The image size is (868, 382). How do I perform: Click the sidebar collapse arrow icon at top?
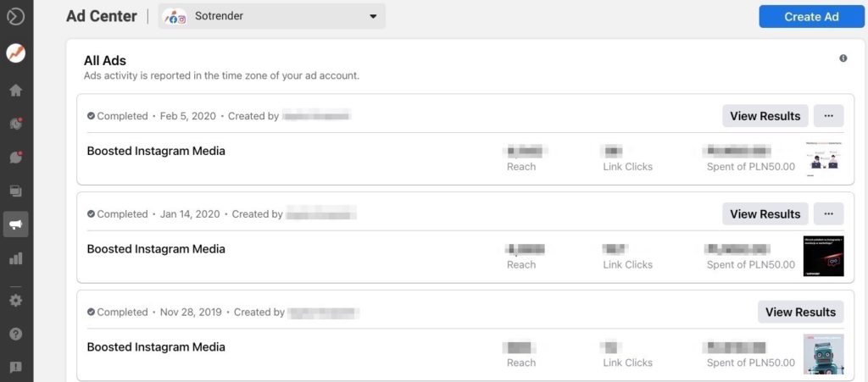(15, 16)
